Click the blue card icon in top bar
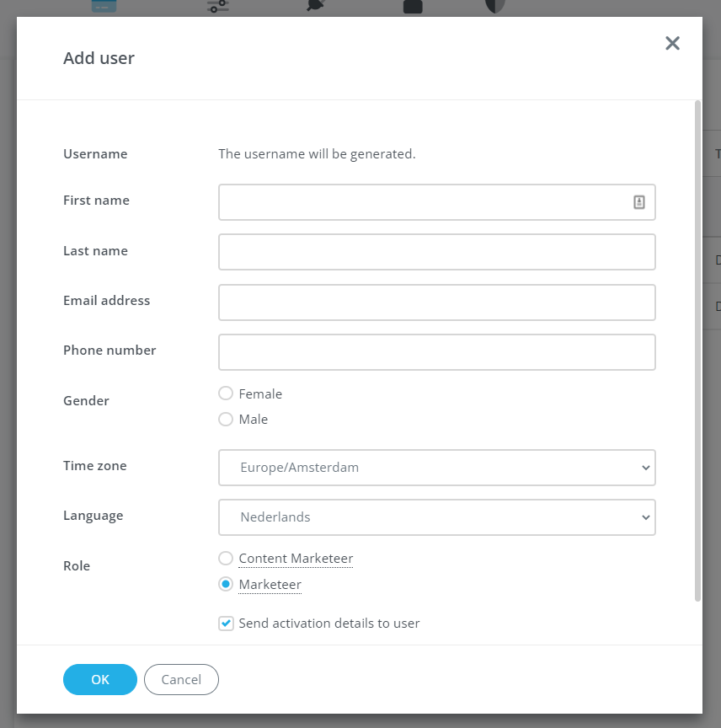 coord(104,6)
